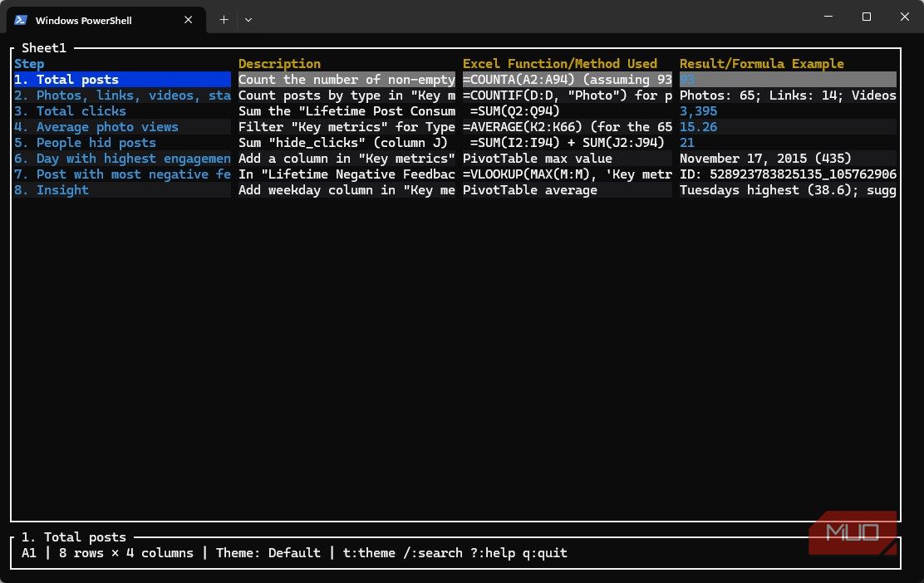The image size is (924, 583).
Task: Click the '1. Total posts' status panel title
Action: pyautogui.click(x=74, y=537)
